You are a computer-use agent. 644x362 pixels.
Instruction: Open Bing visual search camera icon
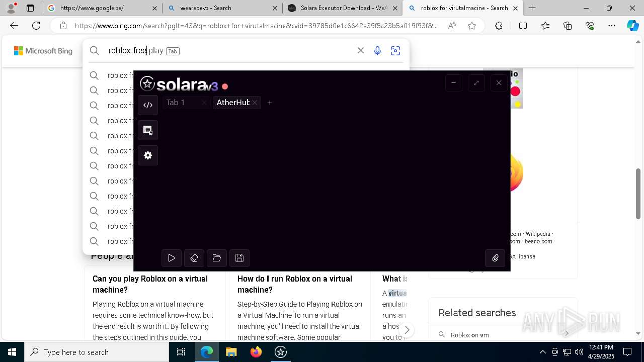pos(395,51)
